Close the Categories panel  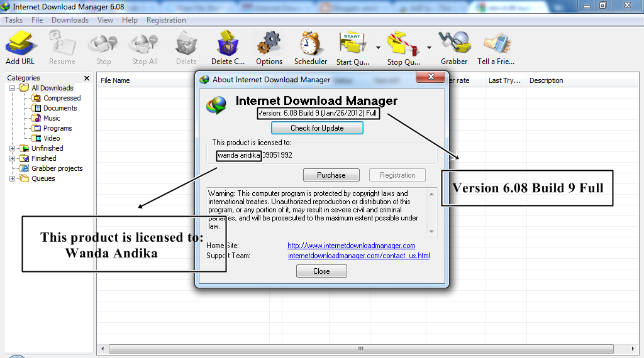point(87,78)
